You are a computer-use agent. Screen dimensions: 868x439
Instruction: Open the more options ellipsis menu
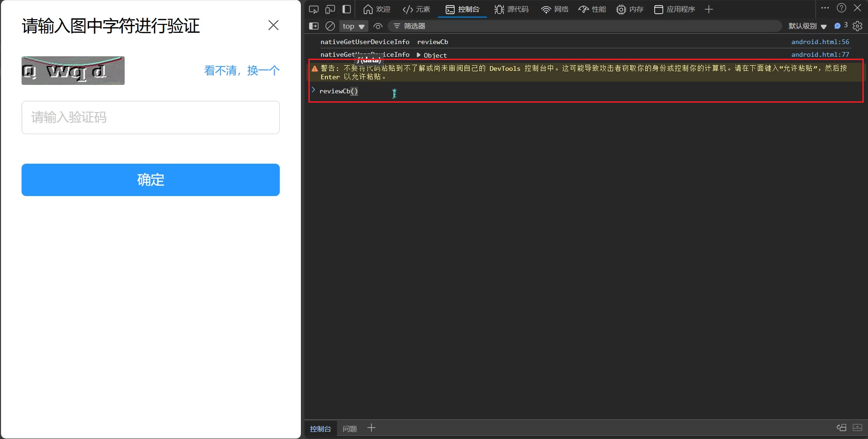(825, 8)
